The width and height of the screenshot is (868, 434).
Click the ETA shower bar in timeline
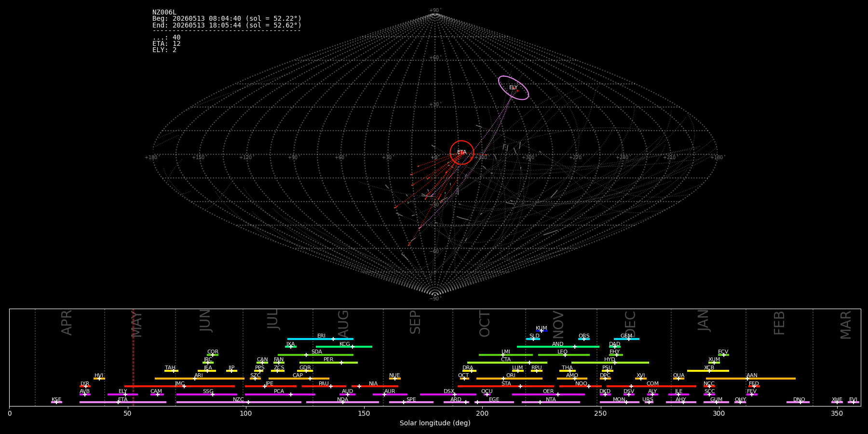pos(123,402)
